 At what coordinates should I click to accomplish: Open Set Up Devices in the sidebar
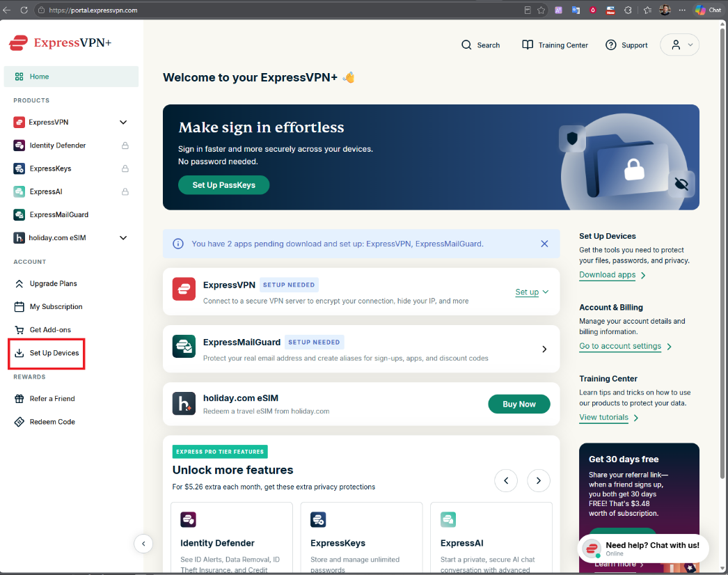click(x=47, y=353)
